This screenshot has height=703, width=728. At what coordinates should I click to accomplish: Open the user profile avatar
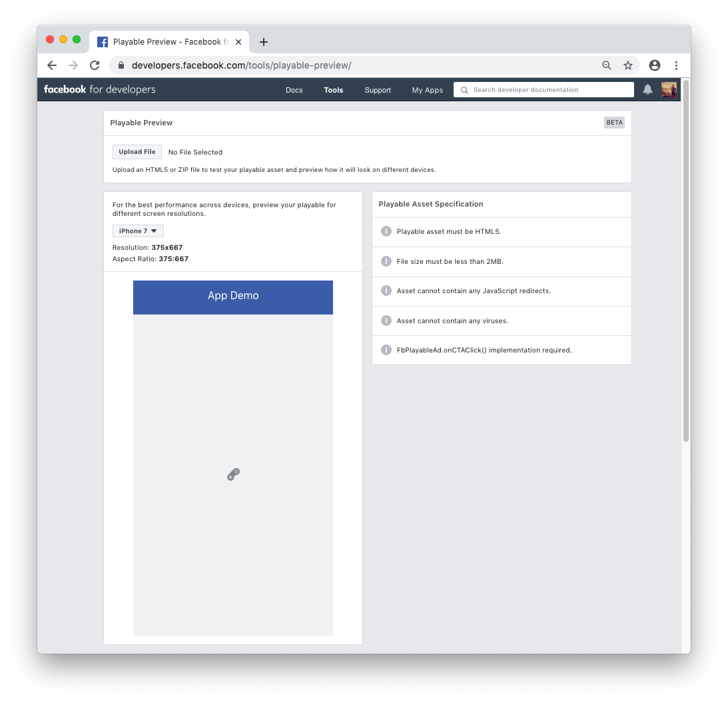(669, 90)
